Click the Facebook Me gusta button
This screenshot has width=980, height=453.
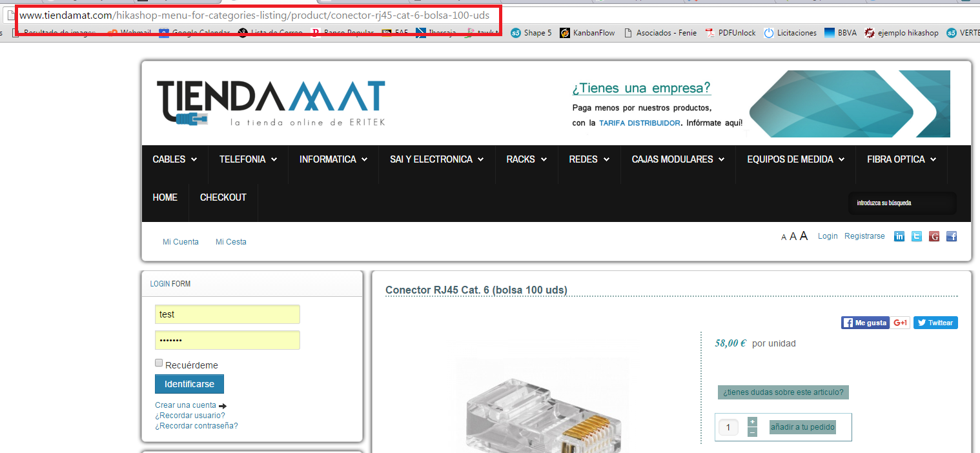pyautogui.click(x=865, y=323)
